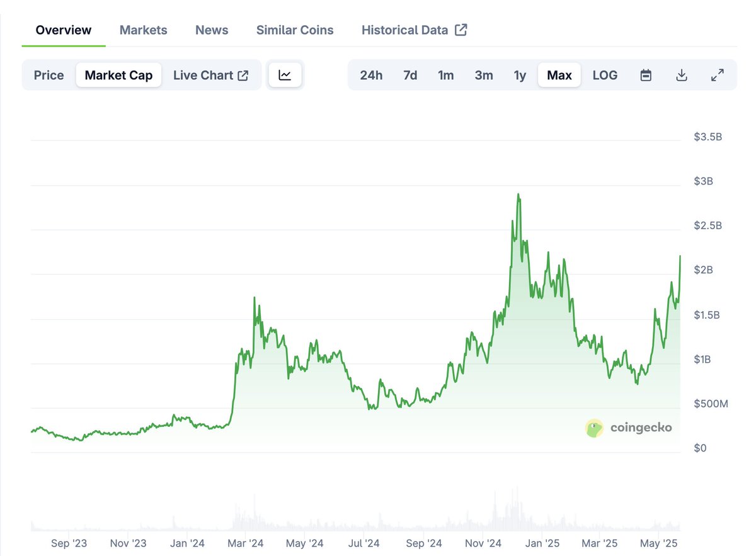Image resolution: width=756 pixels, height=556 pixels.
Task: Click the $0 axis label
Action: [x=700, y=448]
